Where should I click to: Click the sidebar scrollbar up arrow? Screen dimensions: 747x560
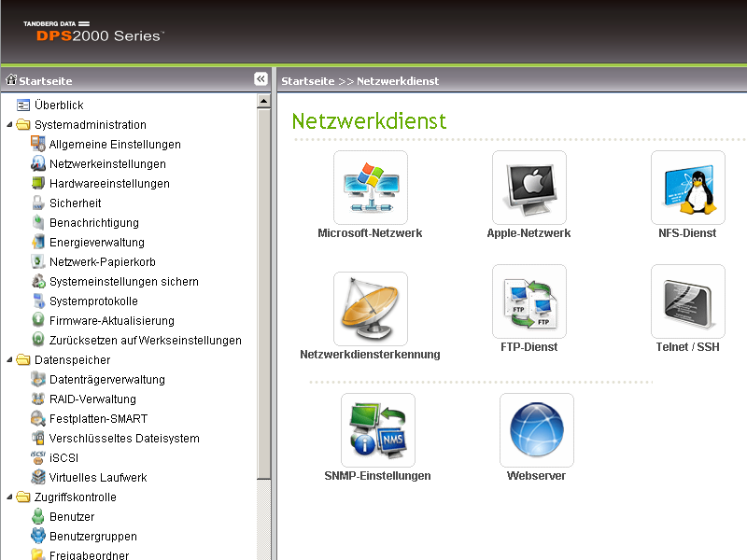pyautogui.click(x=264, y=101)
